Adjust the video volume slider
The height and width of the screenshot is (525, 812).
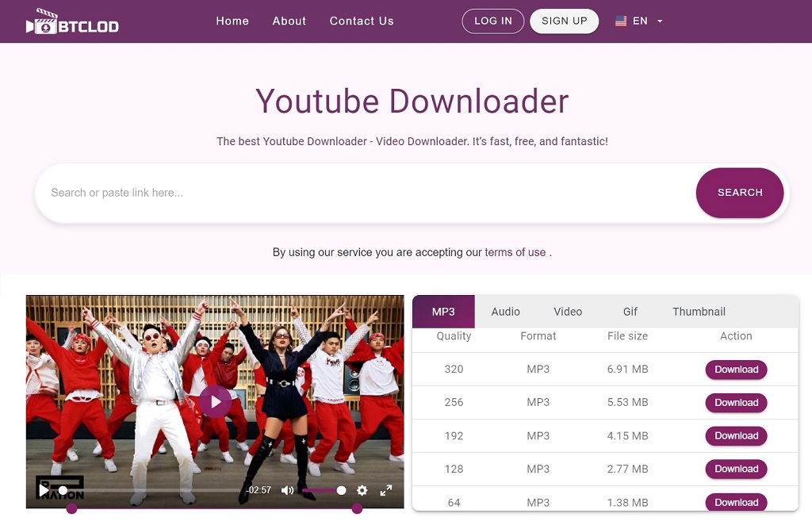324,490
